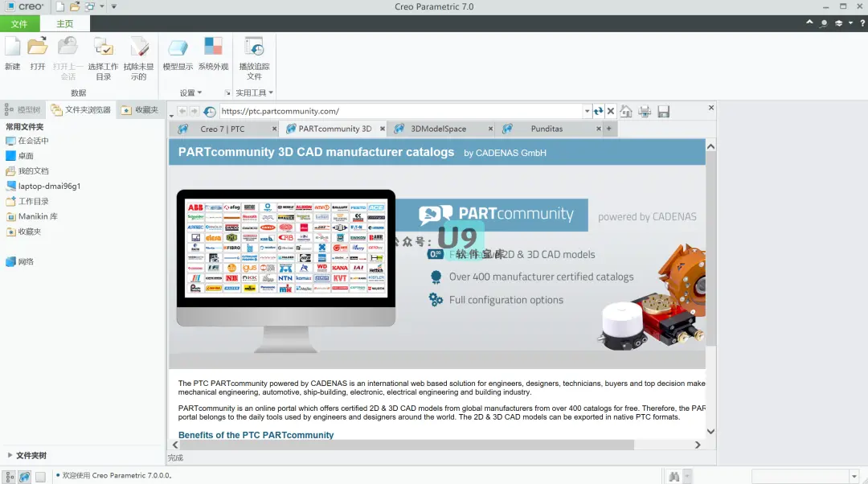Click browser print icon
868x484 pixels.
point(645,111)
